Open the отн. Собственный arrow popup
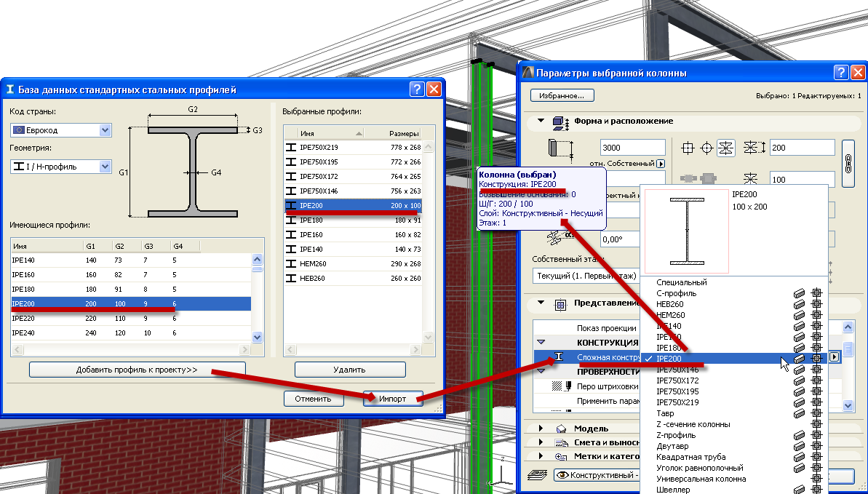The height and width of the screenshot is (494, 868). pyautogui.click(x=660, y=164)
